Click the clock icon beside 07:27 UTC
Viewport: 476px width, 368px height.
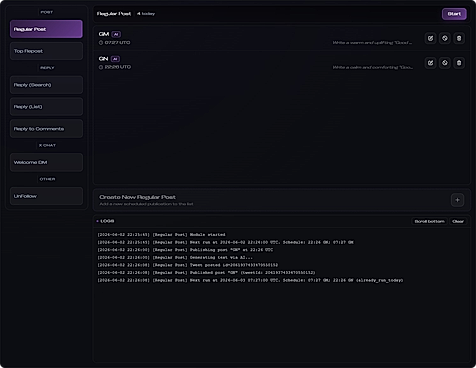pos(101,43)
